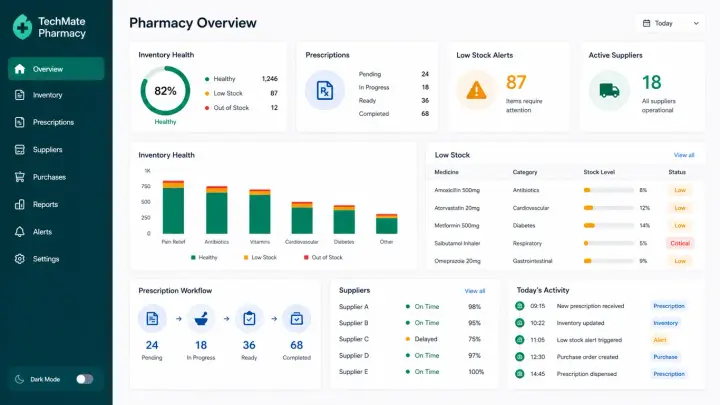Click the 82% inventory health ring
The width and height of the screenshot is (720, 405).
pos(165,91)
